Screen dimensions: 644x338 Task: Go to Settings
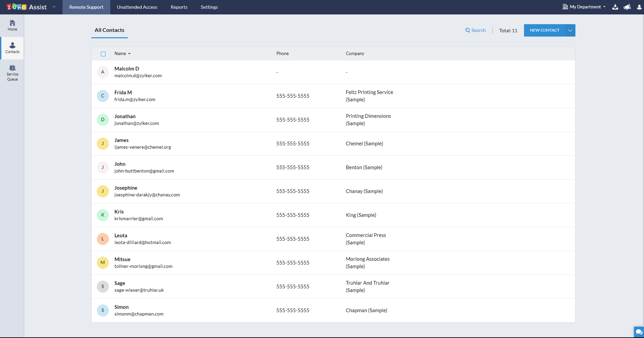tap(209, 7)
